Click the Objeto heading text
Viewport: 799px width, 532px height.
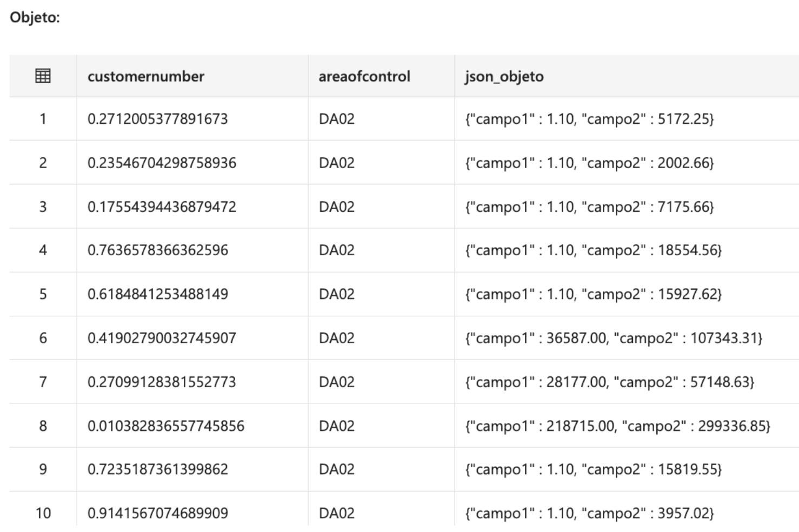tap(35, 17)
